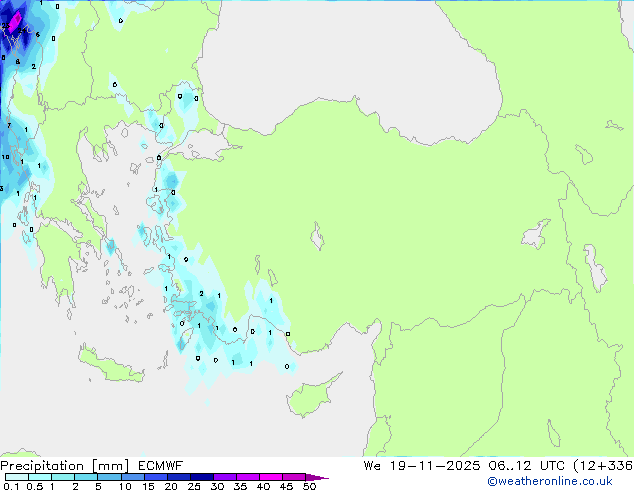Click the 'We 19-11-2025' date text
Viewport: 634px width, 490px height.
tap(422, 466)
